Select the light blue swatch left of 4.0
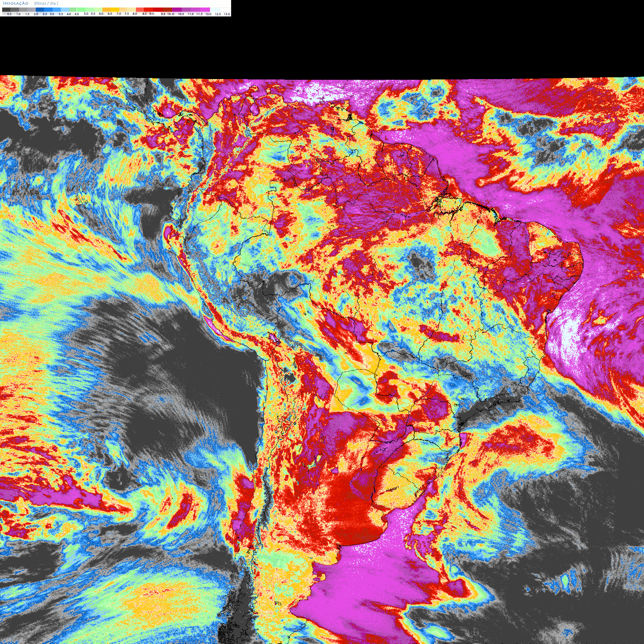 (x=65, y=10)
